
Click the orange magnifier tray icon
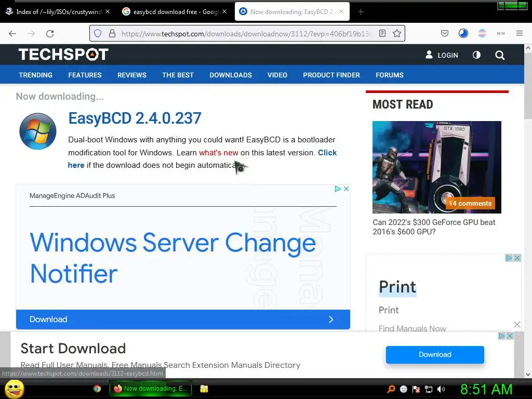(391, 389)
